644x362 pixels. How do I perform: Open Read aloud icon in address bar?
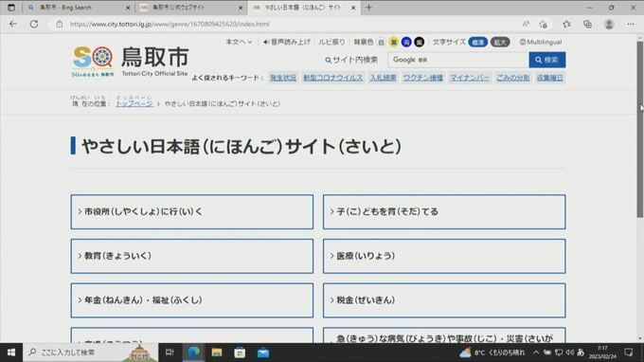click(x=526, y=25)
